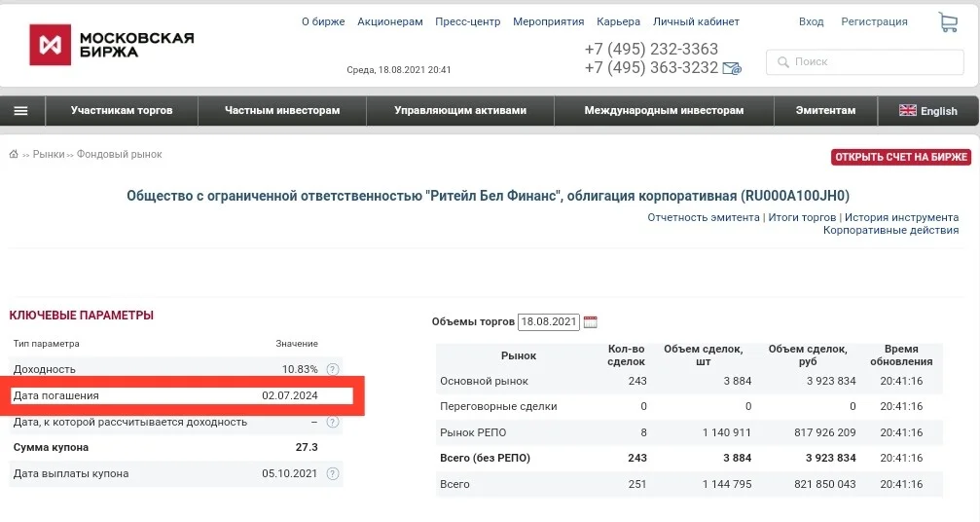Image resolution: width=980 pixels, height=522 pixels.
Task: Click the coupon payment date 05.10.2021
Action: tap(289, 474)
